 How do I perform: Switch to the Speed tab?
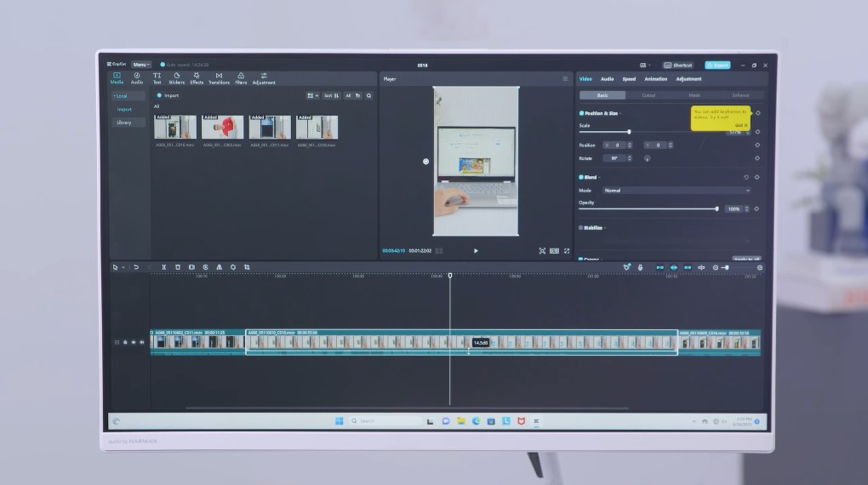(x=629, y=79)
